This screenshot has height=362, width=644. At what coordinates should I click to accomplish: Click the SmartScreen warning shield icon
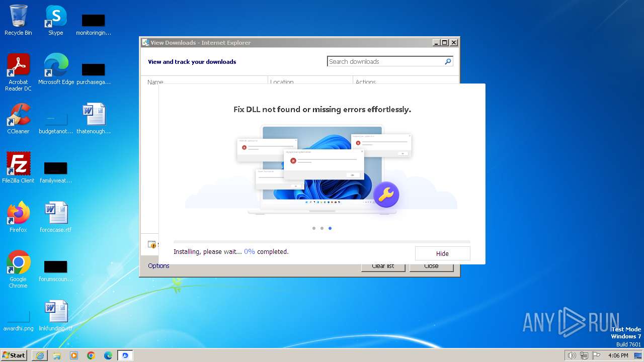click(x=152, y=244)
